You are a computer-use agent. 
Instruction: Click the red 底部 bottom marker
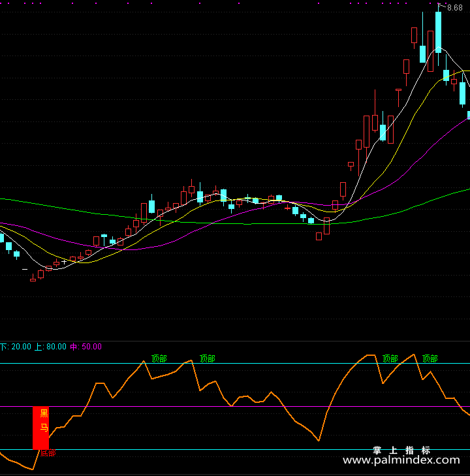click(x=48, y=454)
